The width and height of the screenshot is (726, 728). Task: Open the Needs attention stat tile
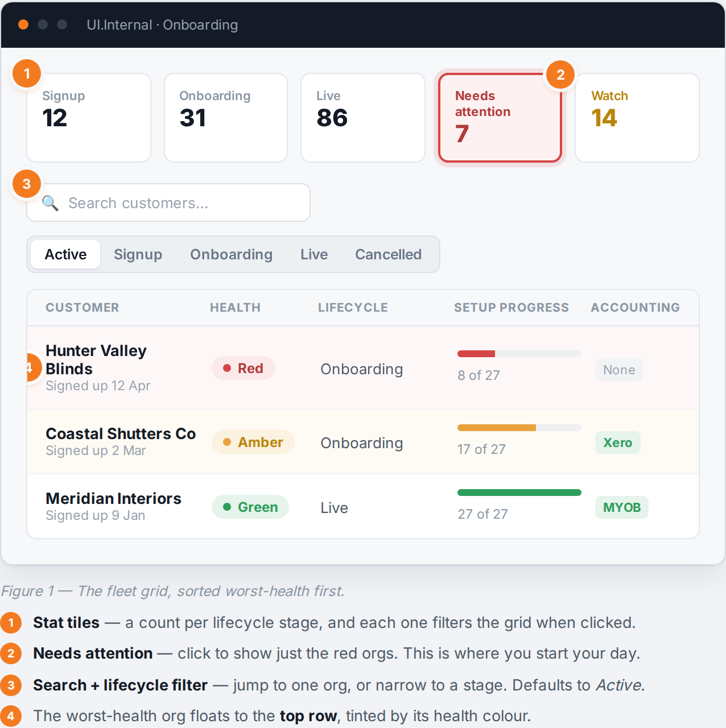tap(500, 118)
